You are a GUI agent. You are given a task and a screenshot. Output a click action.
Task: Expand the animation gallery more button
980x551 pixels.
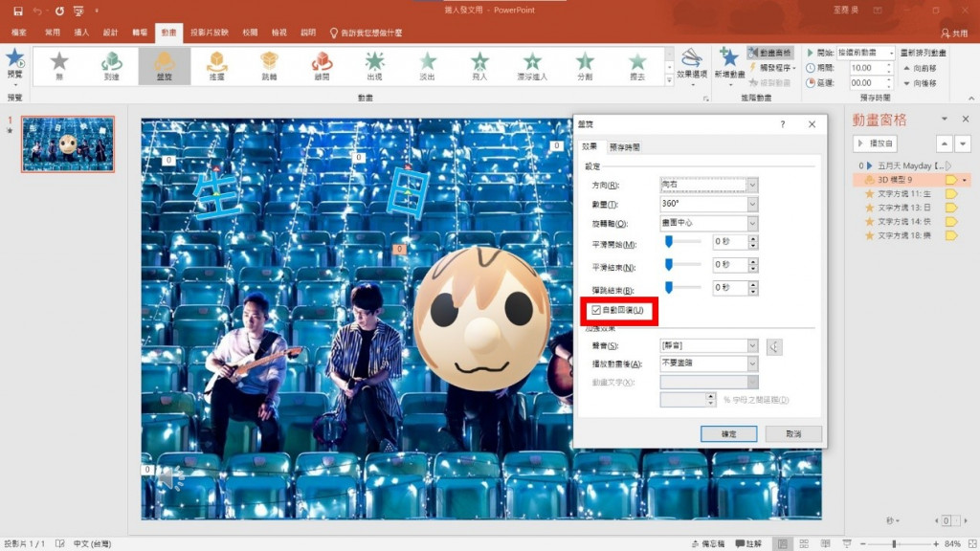(x=669, y=80)
